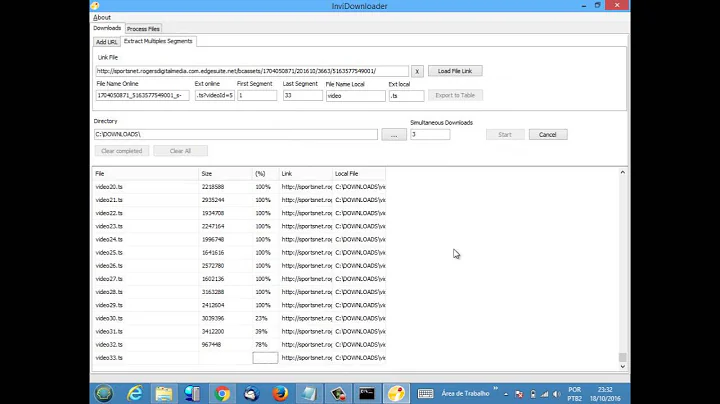The width and height of the screenshot is (720, 404).
Task: Click the Directory path field
Action: pyautogui.click(x=236, y=135)
